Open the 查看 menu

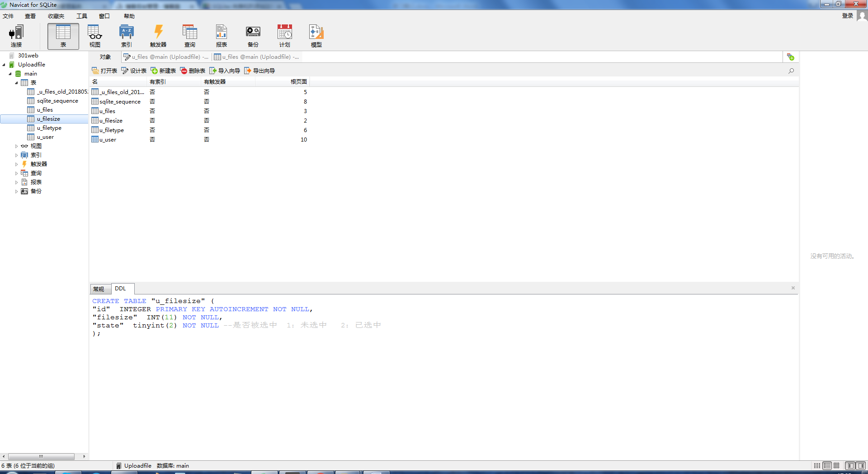point(30,16)
